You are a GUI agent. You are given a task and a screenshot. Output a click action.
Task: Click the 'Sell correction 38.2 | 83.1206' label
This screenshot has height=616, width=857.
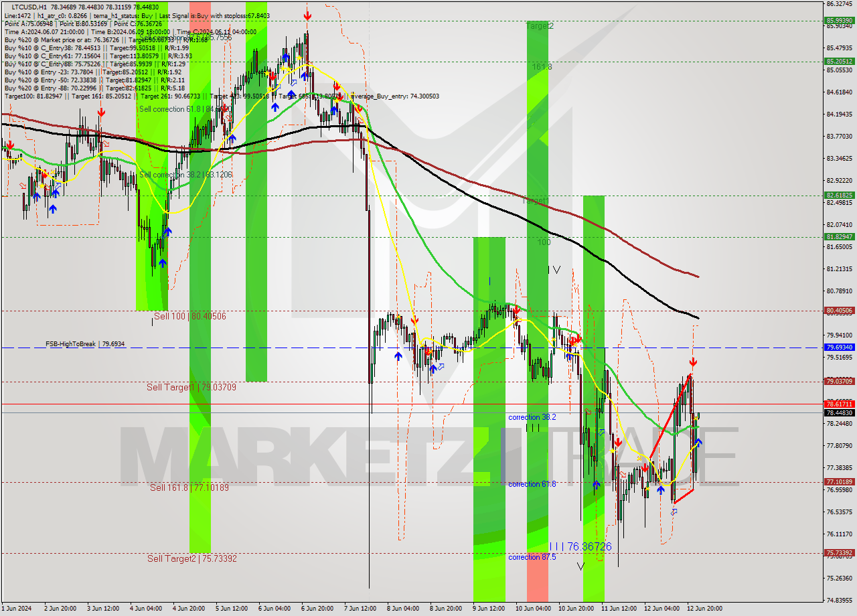click(x=185, y=175)
